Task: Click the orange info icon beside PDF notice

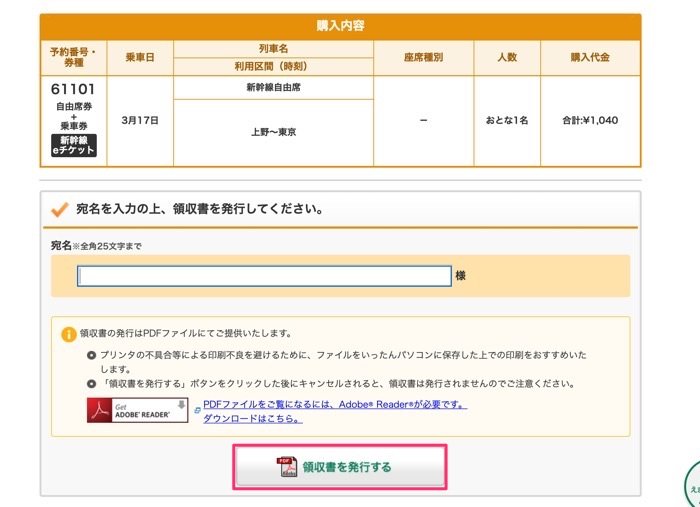Action: pyautogui.click(x=69, y=334)
